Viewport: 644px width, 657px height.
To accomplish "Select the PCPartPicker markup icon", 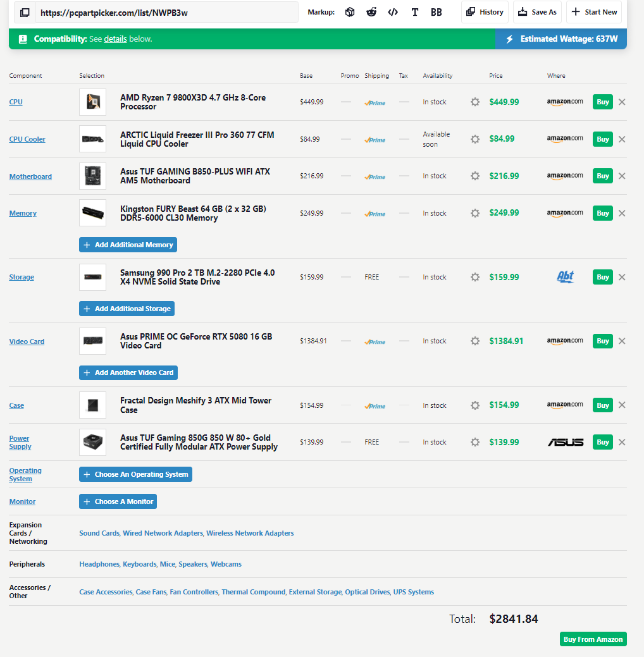I will click(350, 12).
